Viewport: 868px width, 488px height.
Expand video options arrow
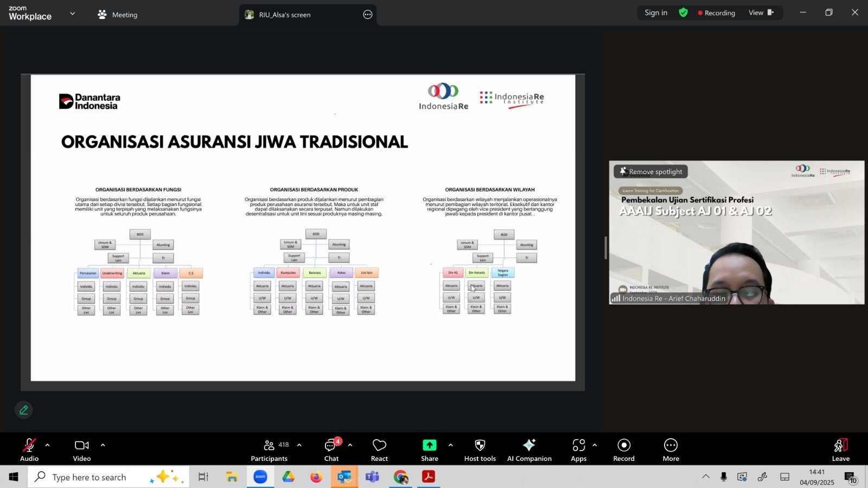click(x=103, y=445)
